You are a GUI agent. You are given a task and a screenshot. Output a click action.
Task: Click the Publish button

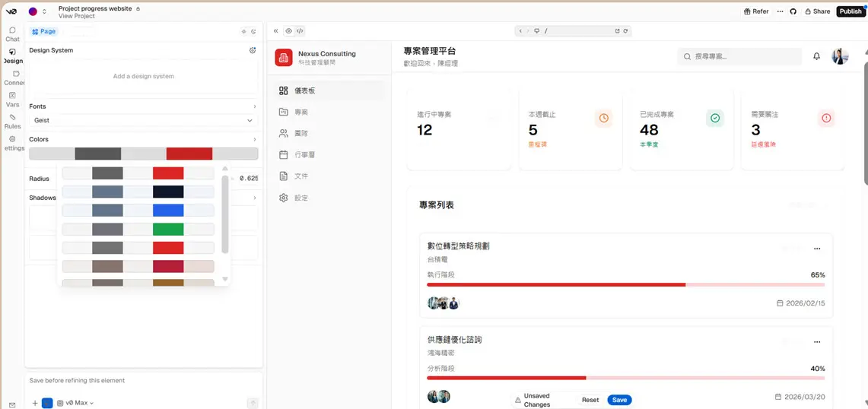pos(850,11)
